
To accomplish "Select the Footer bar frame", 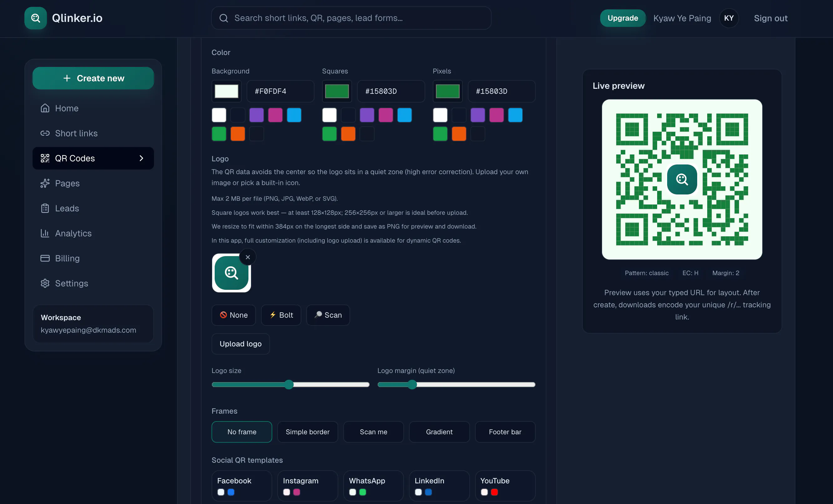I will tap(505, 432).
